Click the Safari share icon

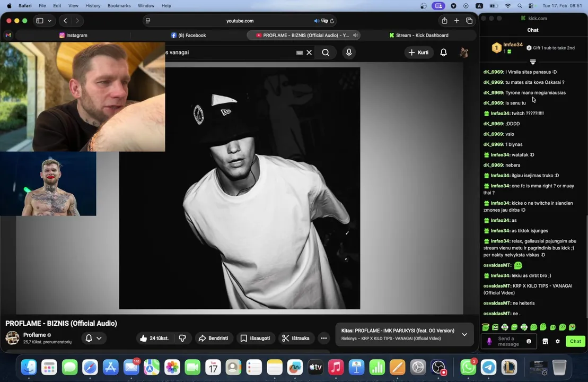444,21
